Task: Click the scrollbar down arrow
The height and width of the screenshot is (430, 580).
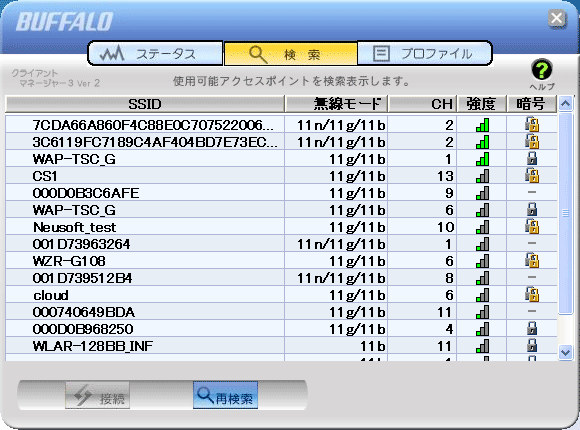Action: click(565, 353)
